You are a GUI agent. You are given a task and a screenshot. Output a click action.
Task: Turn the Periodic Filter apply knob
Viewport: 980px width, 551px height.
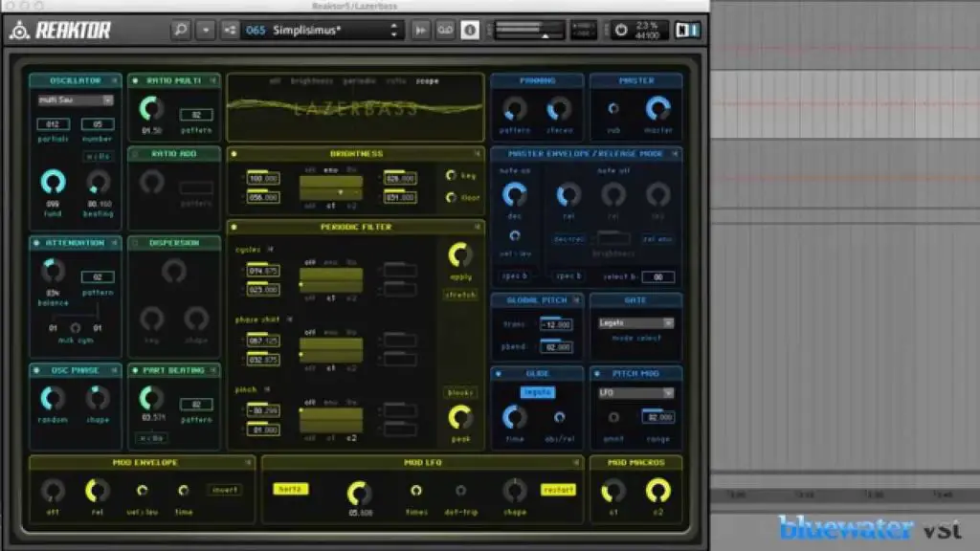[x=460, y=254]
